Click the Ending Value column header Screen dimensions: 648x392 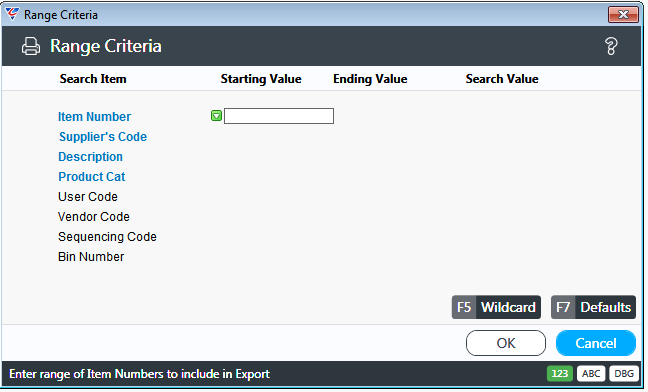(x=370, y=79)
